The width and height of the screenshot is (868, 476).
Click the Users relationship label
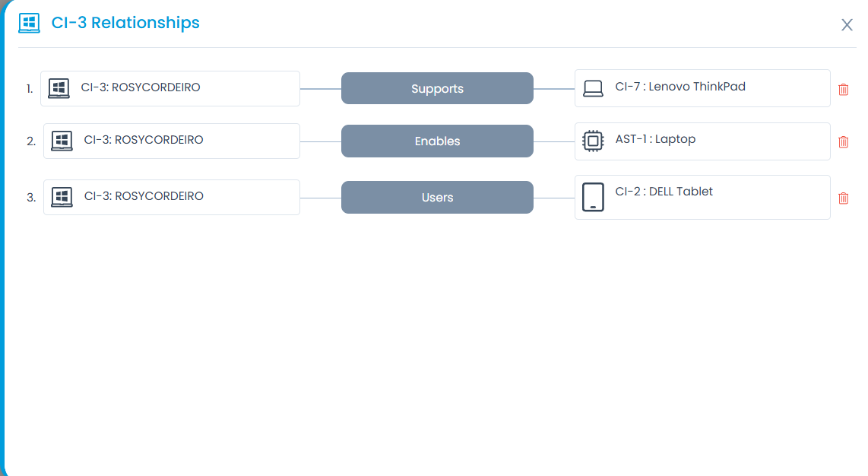pyautogui.click(x=437, y=198)
